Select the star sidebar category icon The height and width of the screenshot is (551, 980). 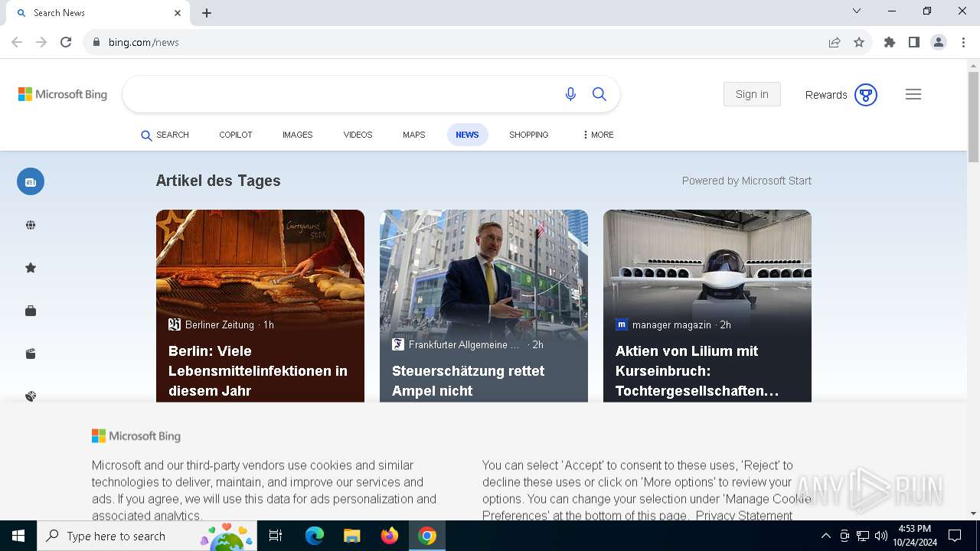click(x=31, y=268)
